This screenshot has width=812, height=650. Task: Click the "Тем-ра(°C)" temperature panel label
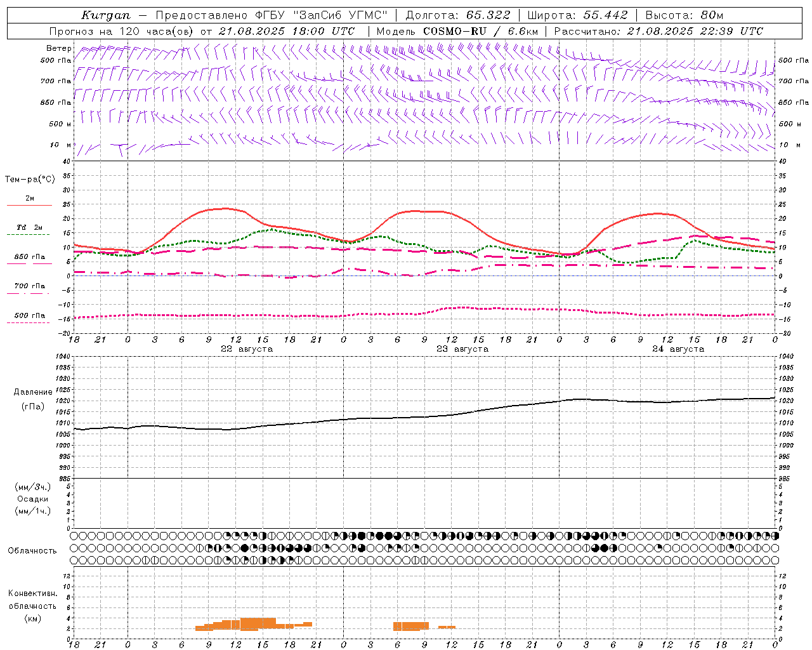pos(30,179)
